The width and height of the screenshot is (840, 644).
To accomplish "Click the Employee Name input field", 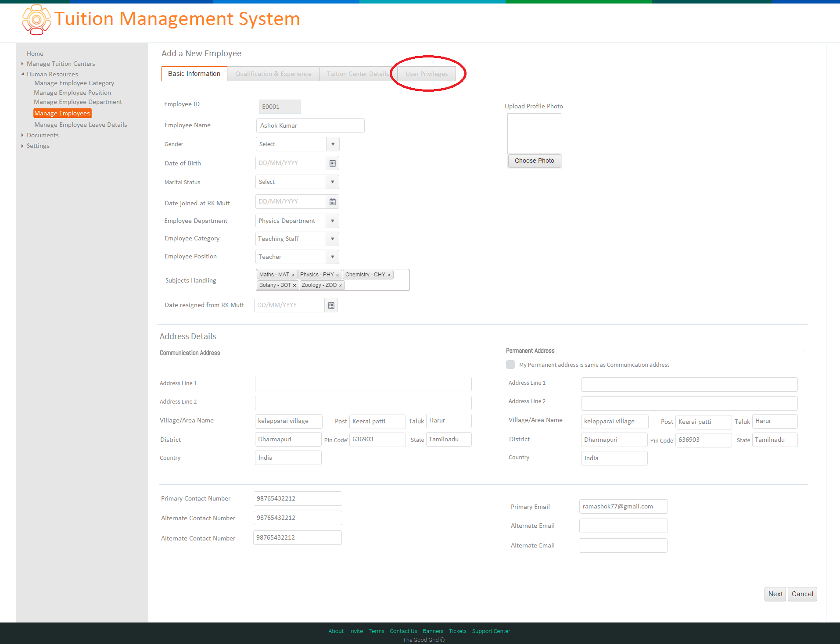I will tap(310, 125).
